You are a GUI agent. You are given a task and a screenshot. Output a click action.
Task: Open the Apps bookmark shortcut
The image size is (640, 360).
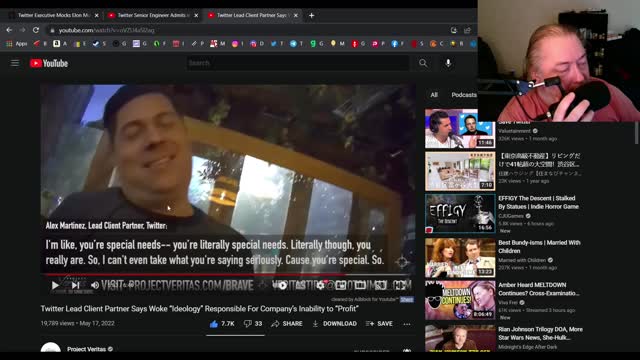[x=17, y=44]
